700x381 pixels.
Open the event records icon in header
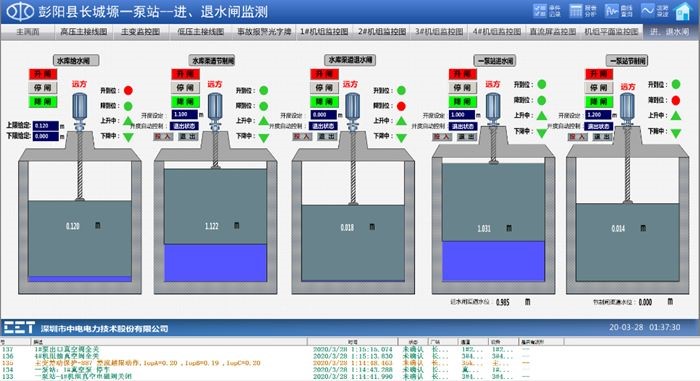pyautogui.click(x=540, y=11)
